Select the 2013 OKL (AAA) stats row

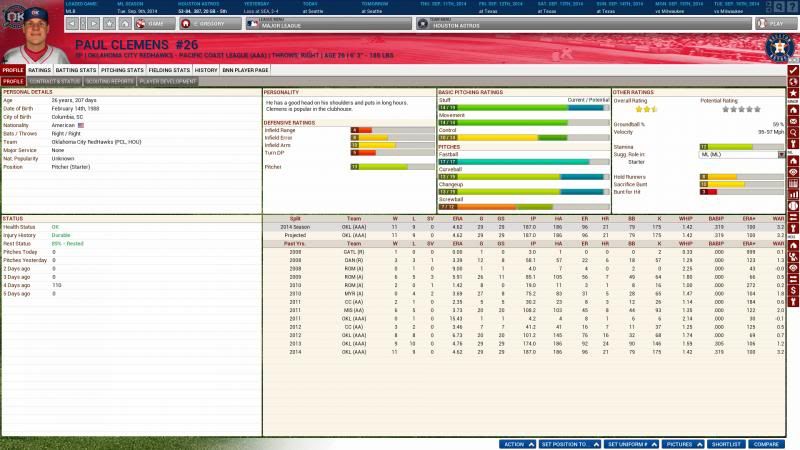(524, 343)
